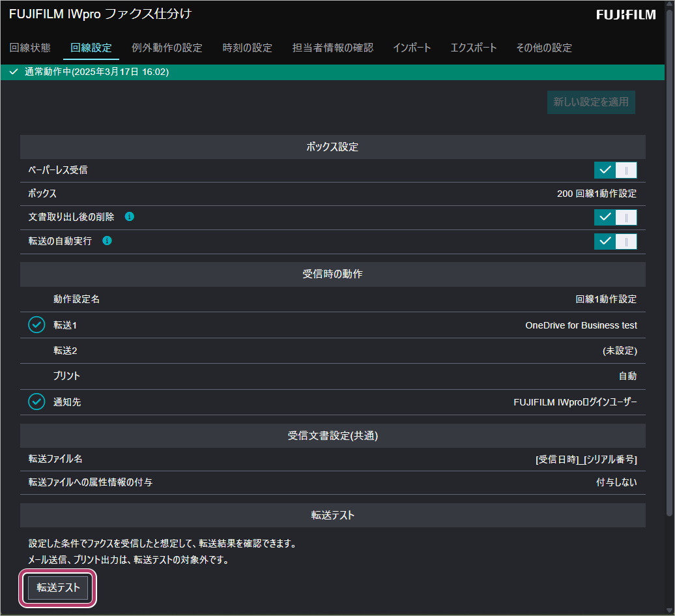Switch to 例外動作の設定 tab
This screenshot has height=616, width=675.
click(x=167, y=48)
